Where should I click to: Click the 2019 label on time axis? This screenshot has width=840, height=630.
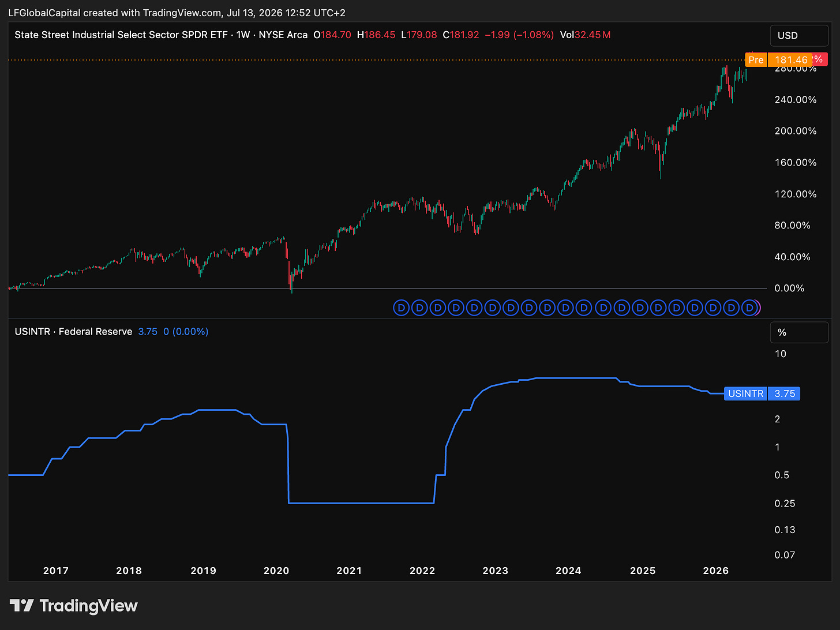[x=203, y=571]
